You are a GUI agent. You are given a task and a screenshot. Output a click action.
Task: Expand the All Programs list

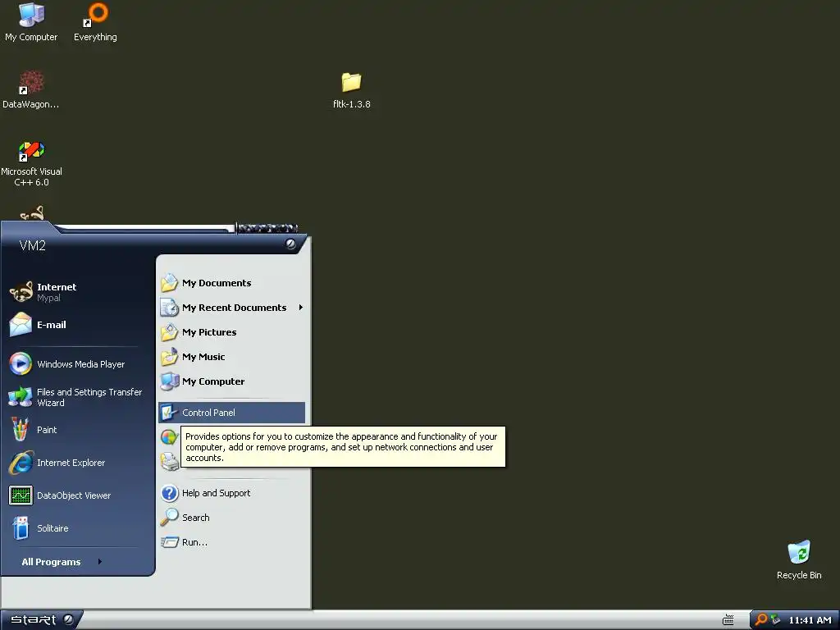(x=62, y=562)
